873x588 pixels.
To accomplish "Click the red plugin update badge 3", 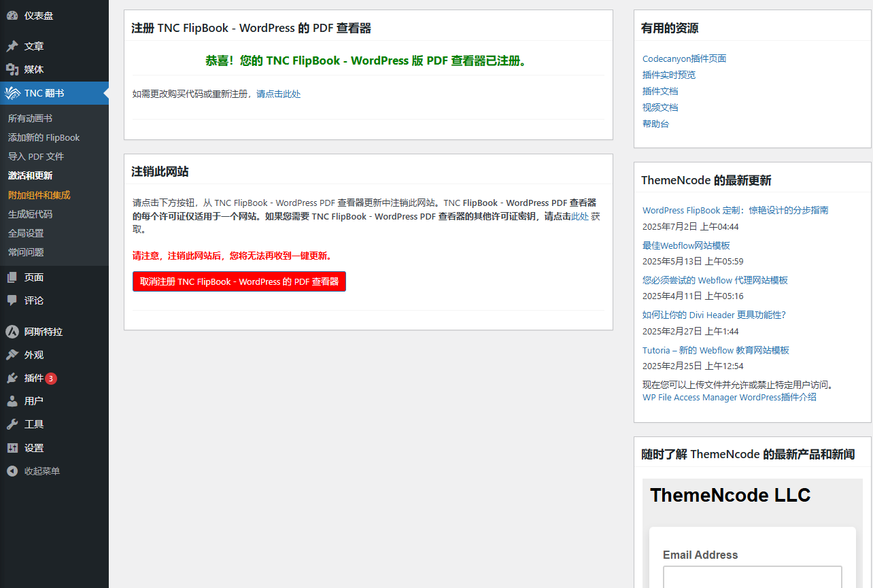I will 51,379.
